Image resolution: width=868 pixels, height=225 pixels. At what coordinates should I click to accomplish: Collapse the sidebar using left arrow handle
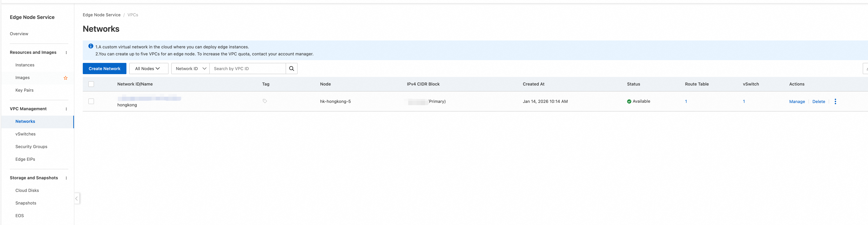[76, 198]
